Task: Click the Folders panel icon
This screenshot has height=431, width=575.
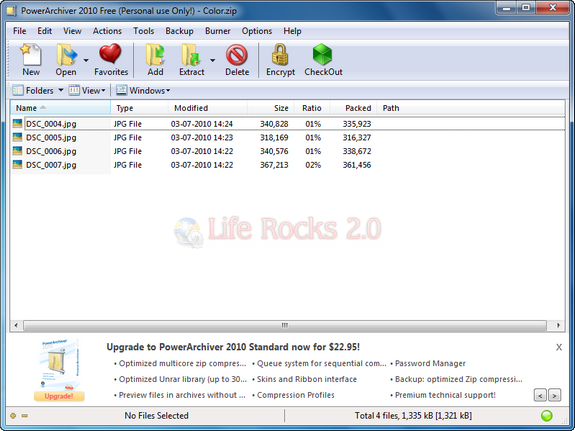Action: (x=18, y=90)
